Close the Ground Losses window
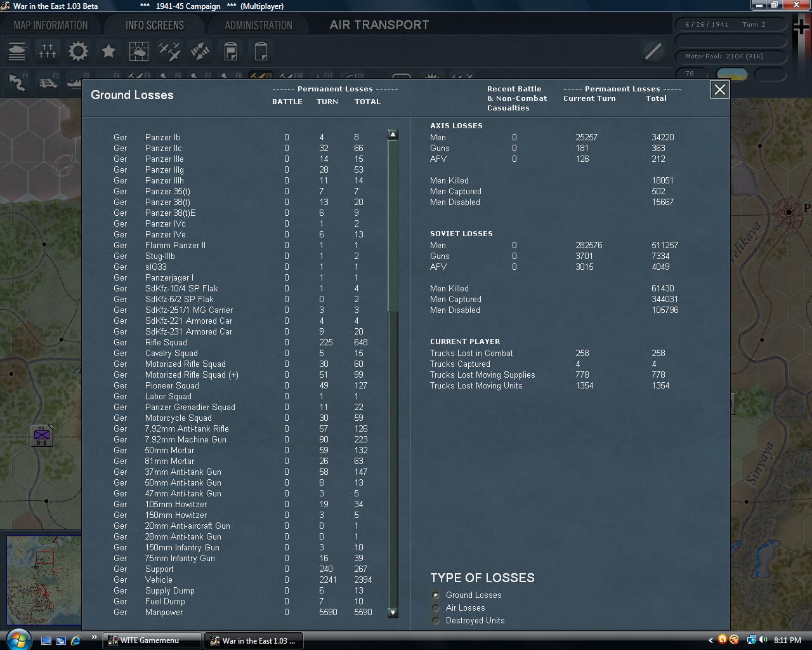The height and width of the screenshot is (650, 812). (x=720, y=90)
